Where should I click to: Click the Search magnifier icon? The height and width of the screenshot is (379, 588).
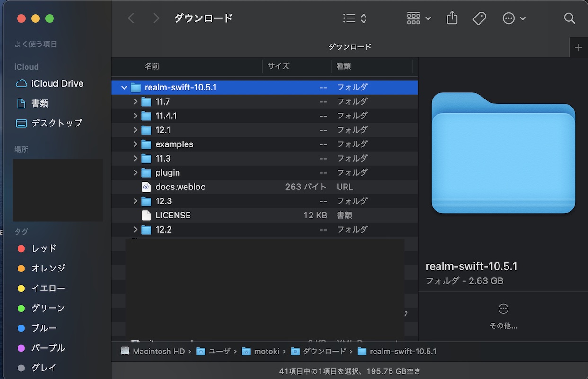point(570,18)
